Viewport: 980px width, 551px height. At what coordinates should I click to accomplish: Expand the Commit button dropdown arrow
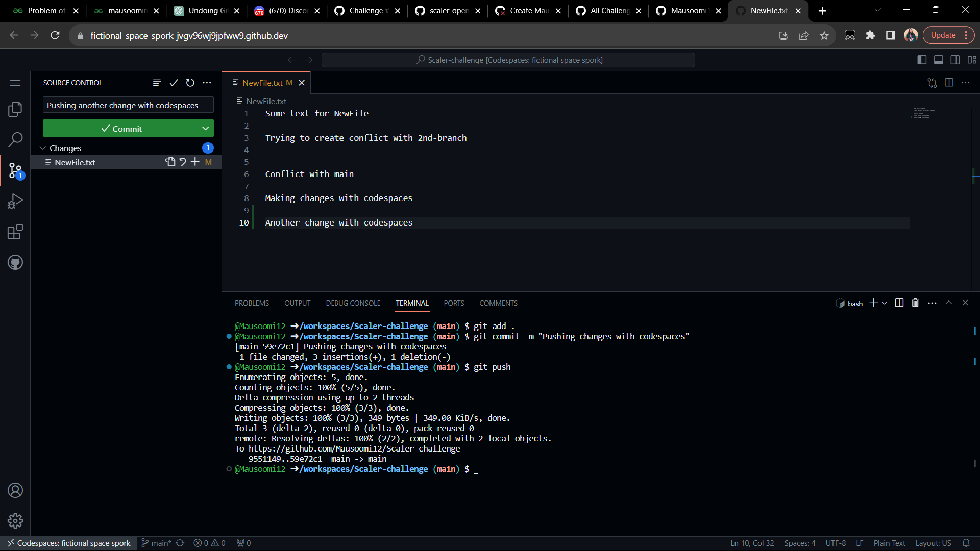click(206, 128)
